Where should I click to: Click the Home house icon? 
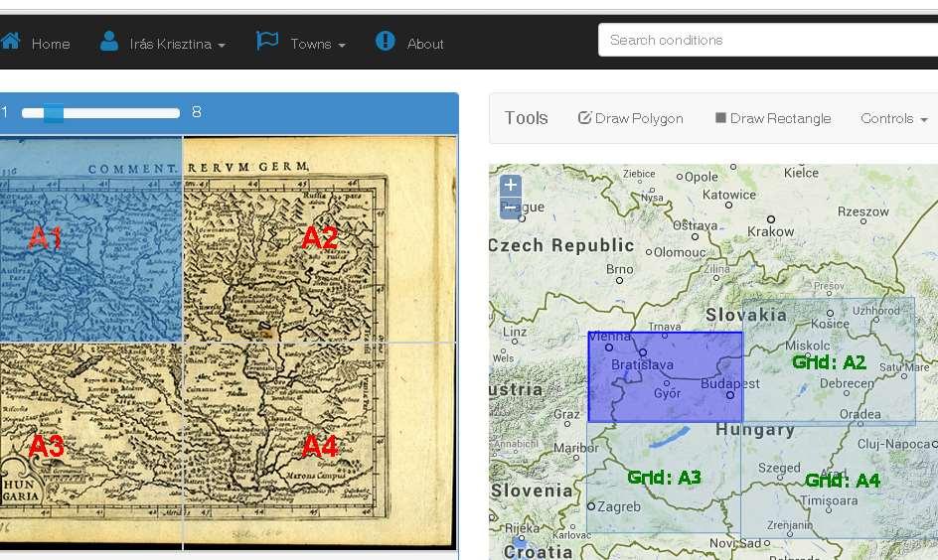(x=10, y=42)
